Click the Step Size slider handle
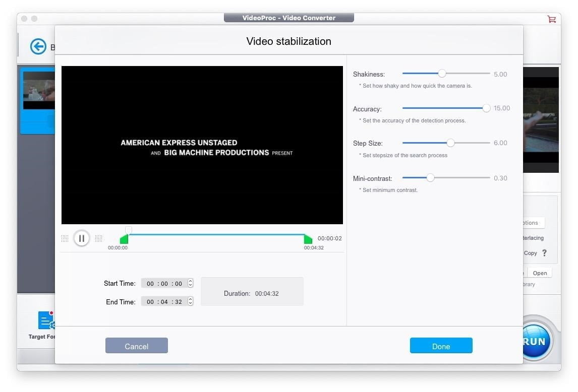 coord(450,143)
